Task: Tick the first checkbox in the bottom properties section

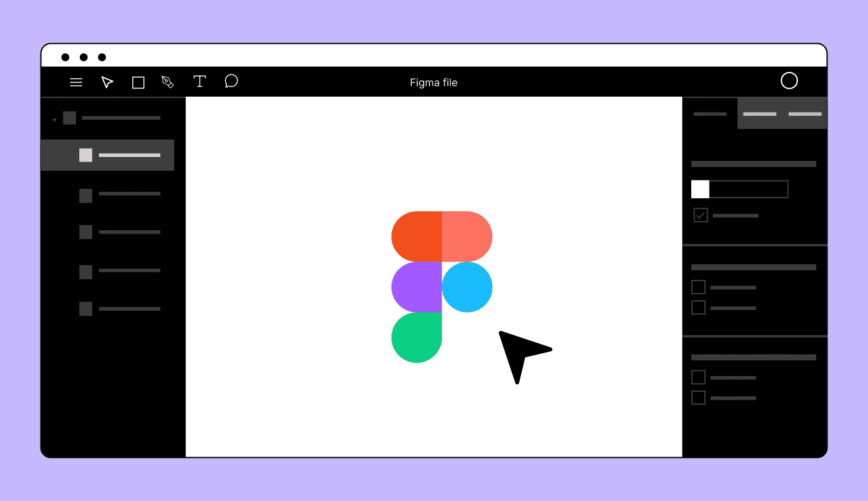Action: click(x=698, y=377)
